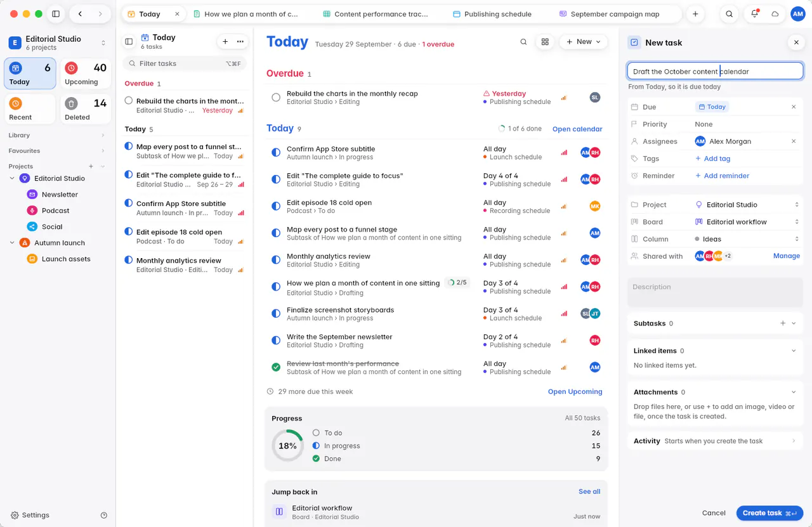Toggle status of Confirm App Store subtitle in main list
812x527 pixels.
(x=276, y=153)
